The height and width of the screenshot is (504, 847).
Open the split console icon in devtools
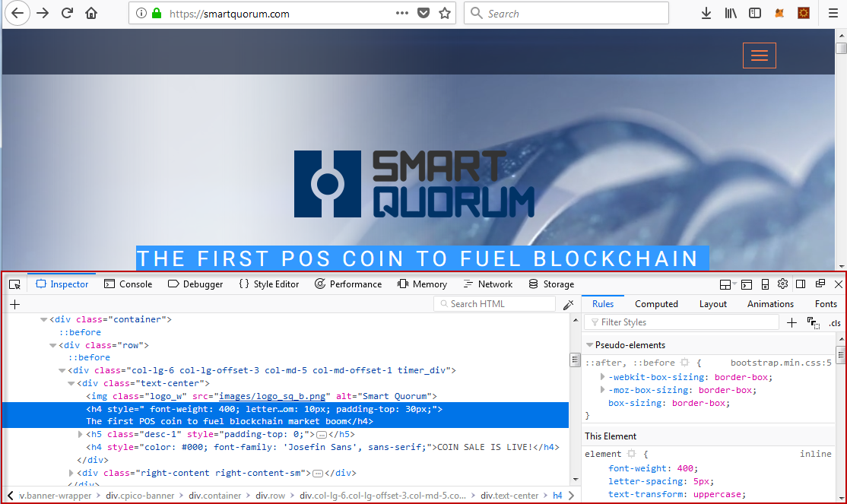point(747,284)
